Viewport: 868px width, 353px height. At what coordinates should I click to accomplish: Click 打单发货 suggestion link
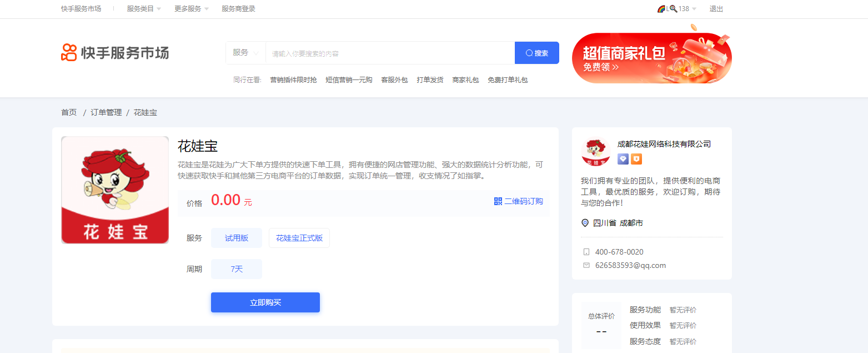pyautogui.click(x=430, y=80)
